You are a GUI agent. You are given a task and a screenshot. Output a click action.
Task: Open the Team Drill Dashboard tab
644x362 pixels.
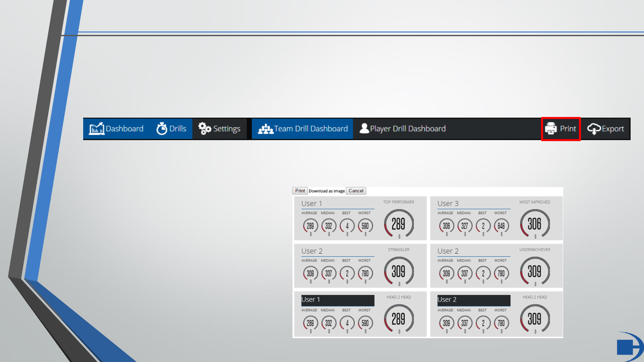tap(310, 129)
